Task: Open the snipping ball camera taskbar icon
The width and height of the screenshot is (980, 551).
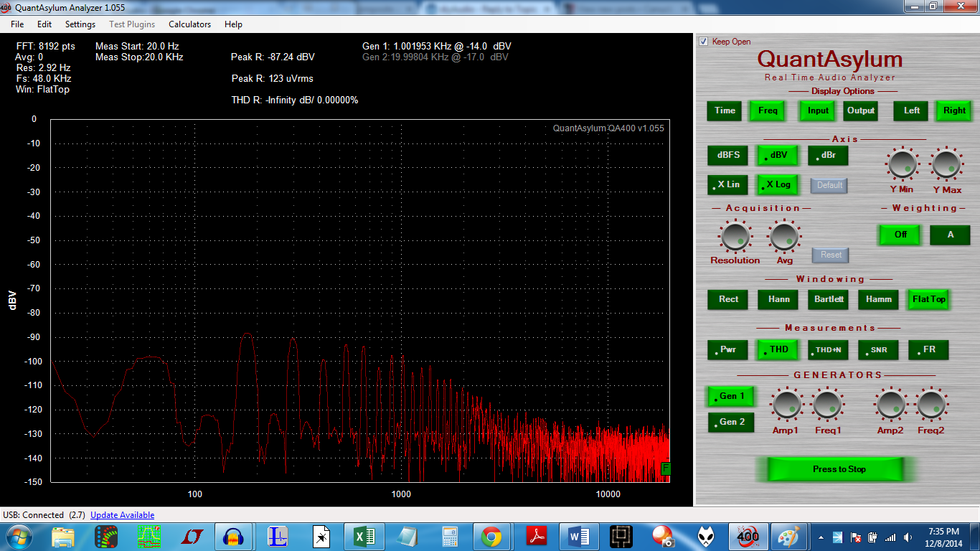Action: coord(662,537)
